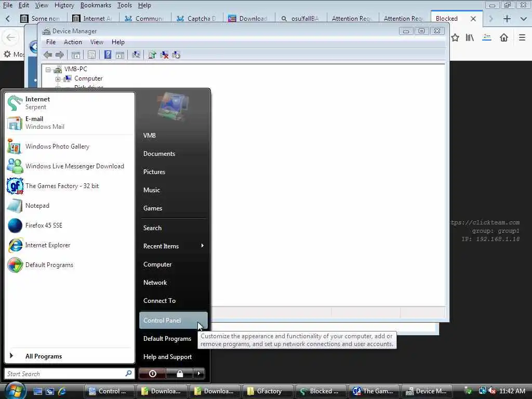The width and height of the screenshot is (532, 399).
Task: Click Device Manager Back arrow
Action: (x=48, y=55)
